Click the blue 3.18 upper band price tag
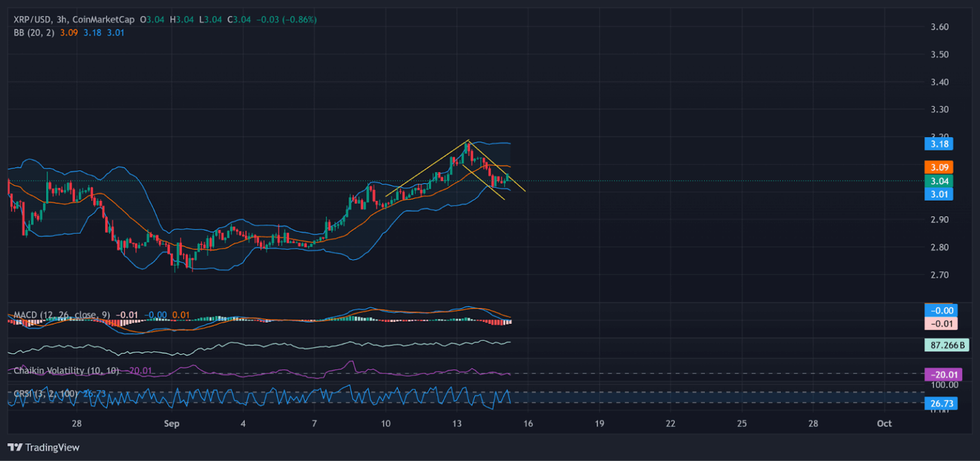Screen dimensions: 980x461 [x=939, y=144]
